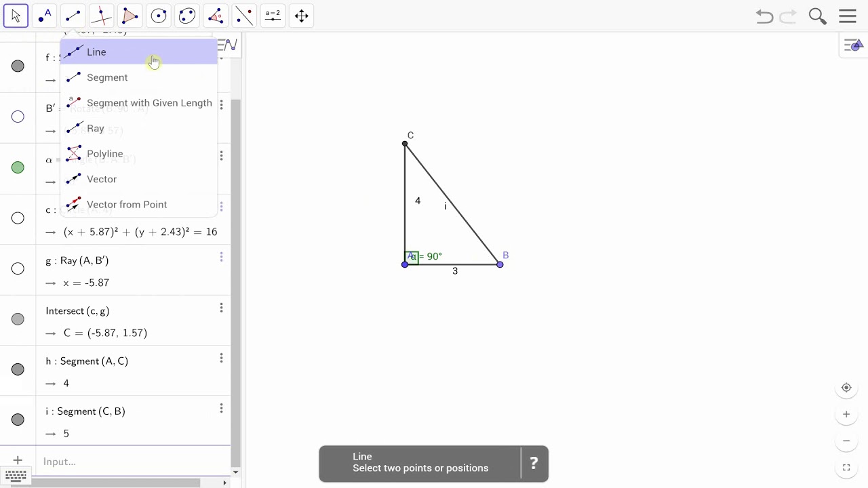The height and width of the screenshot is (488, 868).
Task: Open options for Ray(A, B′) row
Action: [221, 257]
